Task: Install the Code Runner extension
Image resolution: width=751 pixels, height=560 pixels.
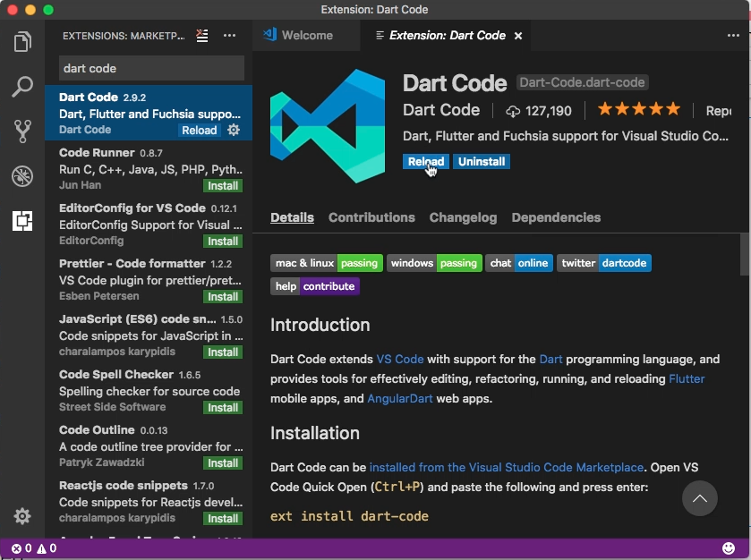Action: (x=223, y=186)
